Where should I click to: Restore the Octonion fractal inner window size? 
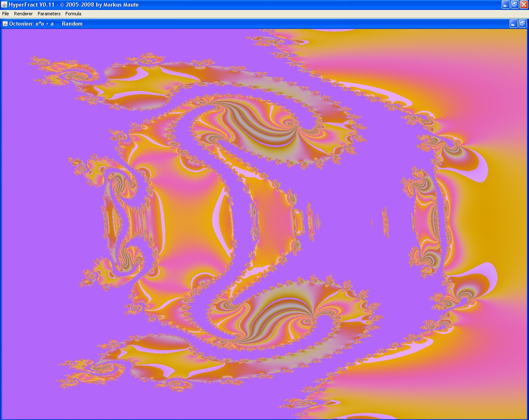pyautogui.click(x=522, y=24)
